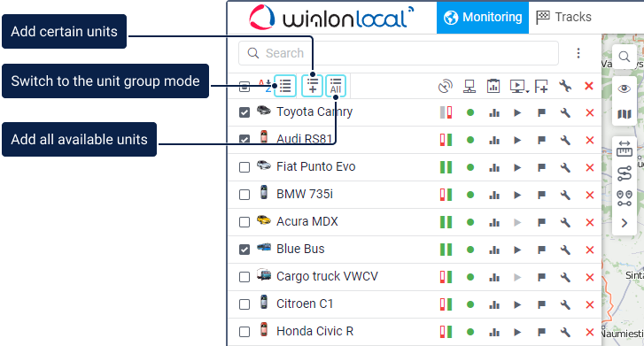644x346 pixels.
Task: Remove Blue Bus from the list
Action: [590, 250]
